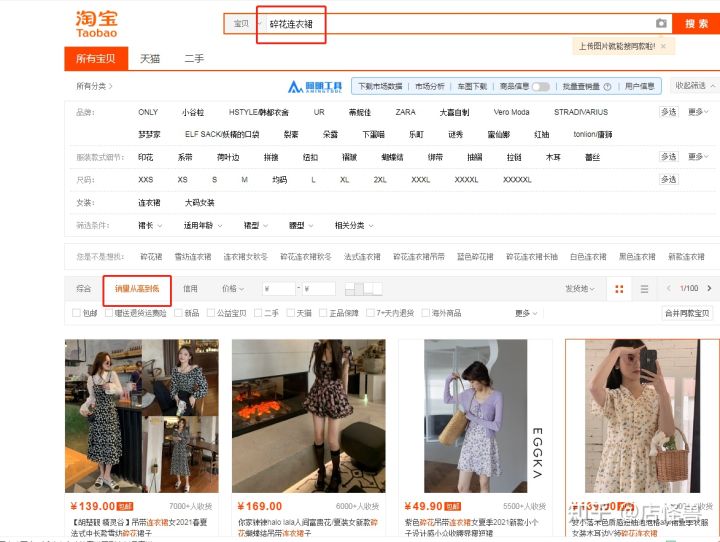This screenshot has height=542, width=720.
Task: Open the 发货地 location dropdown
Action: tap(579, 288)
